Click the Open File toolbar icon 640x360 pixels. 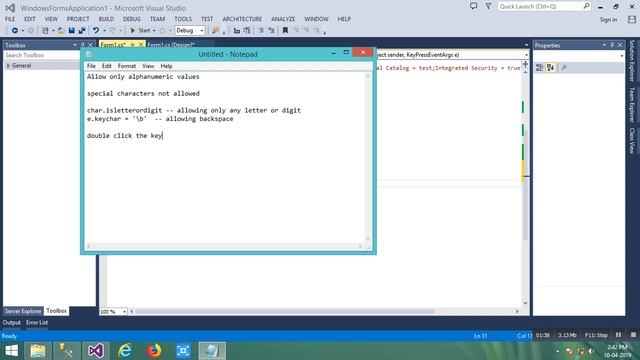(x=61, y=31)
